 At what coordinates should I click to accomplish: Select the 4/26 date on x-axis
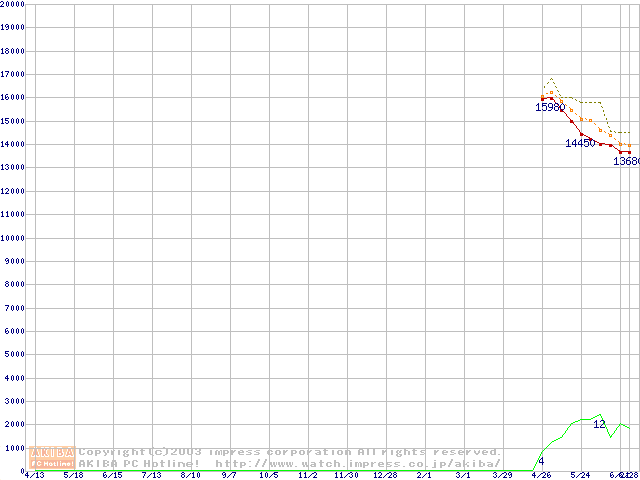[x=542, y=475]
